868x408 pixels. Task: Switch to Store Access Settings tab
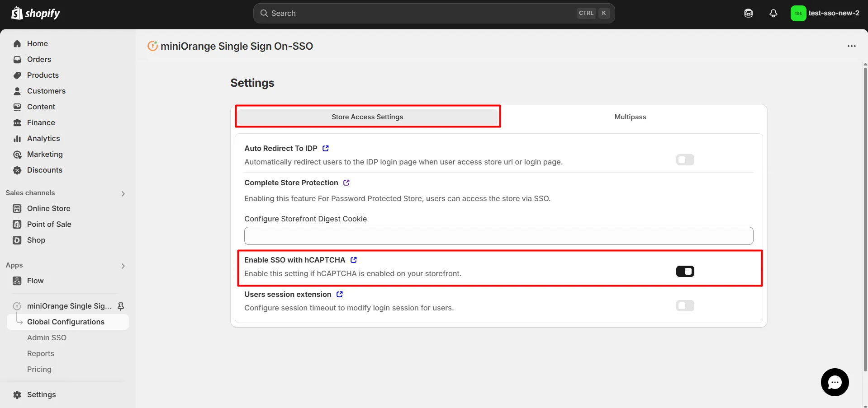pos(367,117)
